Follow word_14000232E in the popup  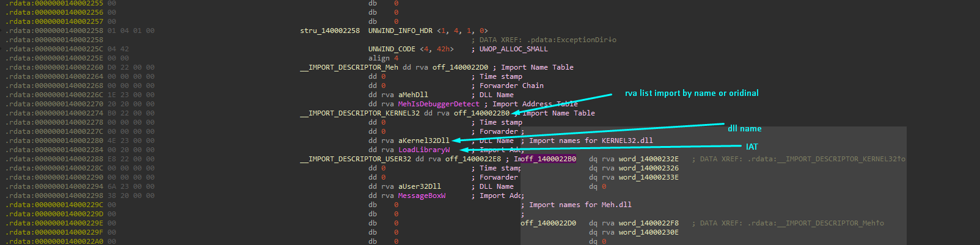(648, 159)
